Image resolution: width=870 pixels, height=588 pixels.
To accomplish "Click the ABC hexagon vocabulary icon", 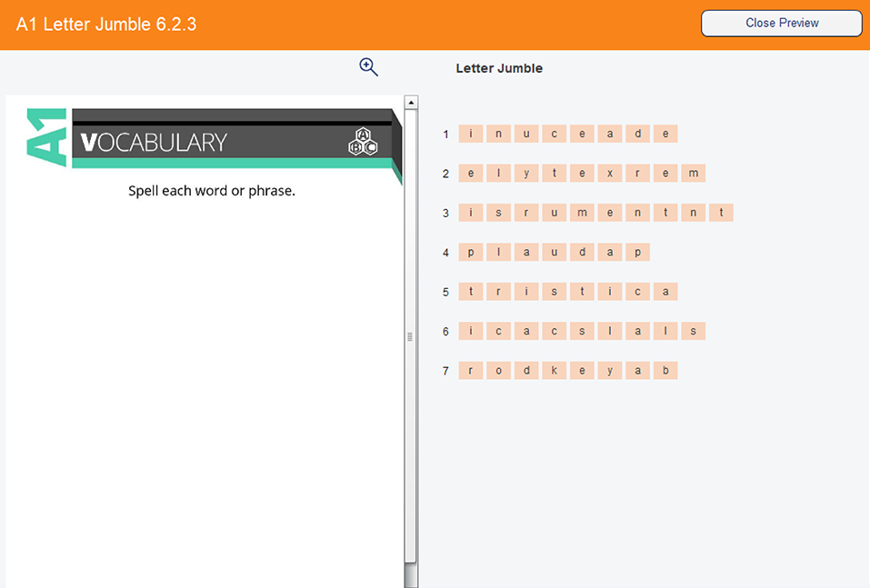I will point(363,142).
